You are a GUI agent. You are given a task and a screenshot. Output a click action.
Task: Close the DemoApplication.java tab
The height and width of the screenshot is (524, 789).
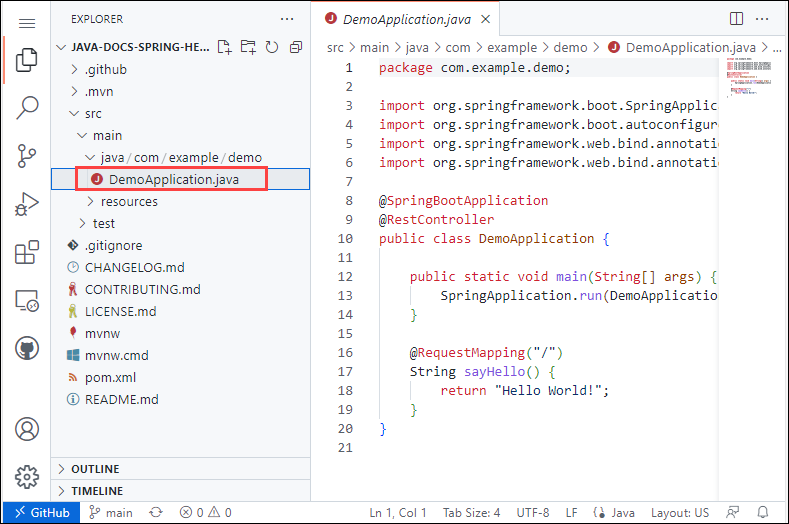486,19
